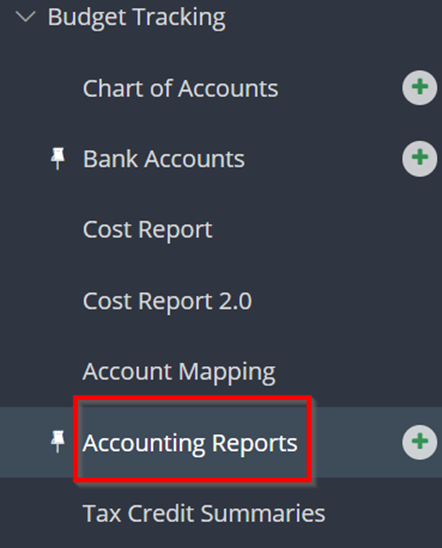Collapse the Budget Tracking chevron arrow
The height and width of the screenshot is (548, 442).
26,17
